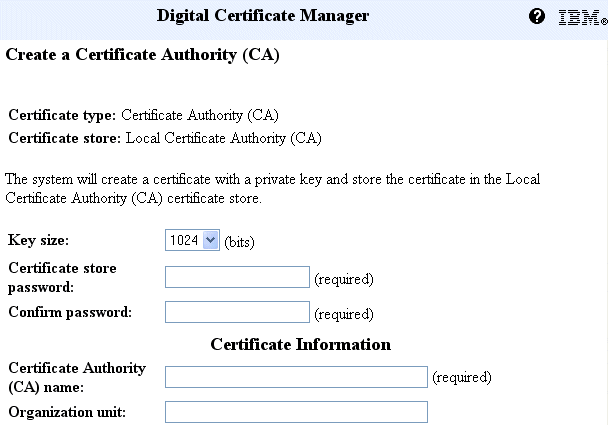Click the IBM logo
The image size is (608, 425).
coord(583,17)
